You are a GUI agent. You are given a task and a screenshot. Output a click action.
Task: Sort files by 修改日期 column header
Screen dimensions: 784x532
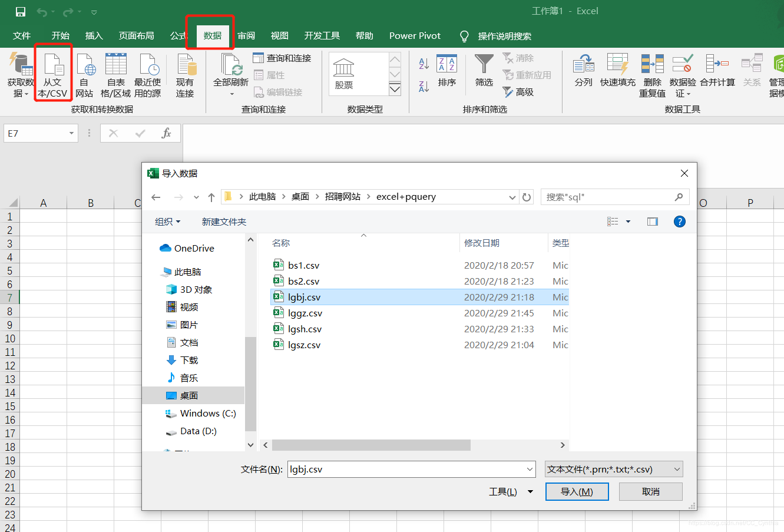pyautogui.click(x=482, y=243)
